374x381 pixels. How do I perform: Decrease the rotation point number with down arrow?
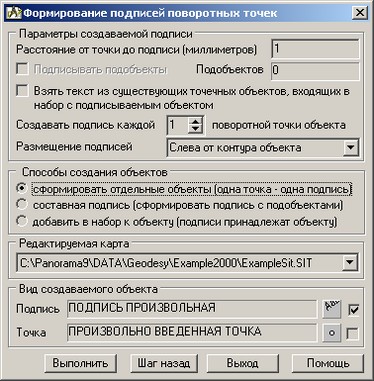click(195, 130)
